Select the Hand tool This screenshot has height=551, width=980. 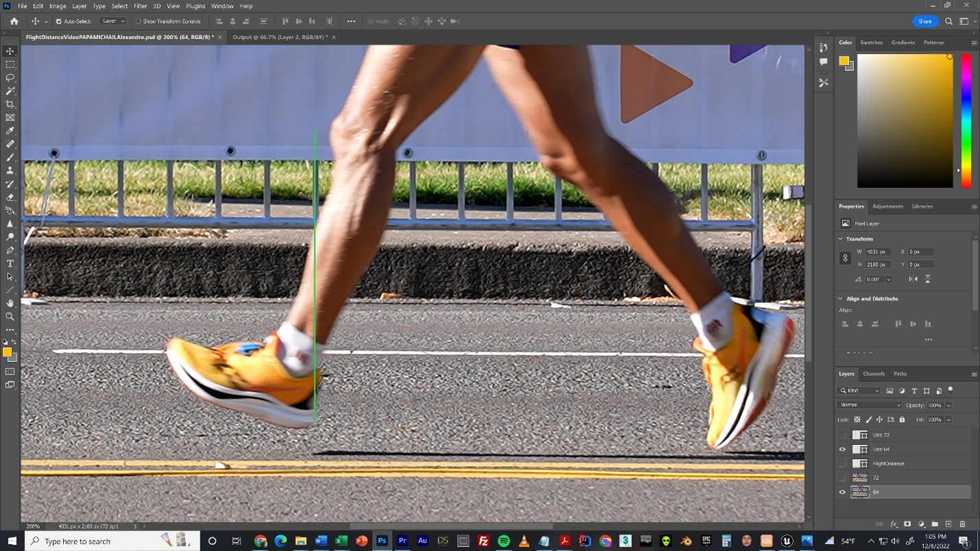click(x=10, y=304)
